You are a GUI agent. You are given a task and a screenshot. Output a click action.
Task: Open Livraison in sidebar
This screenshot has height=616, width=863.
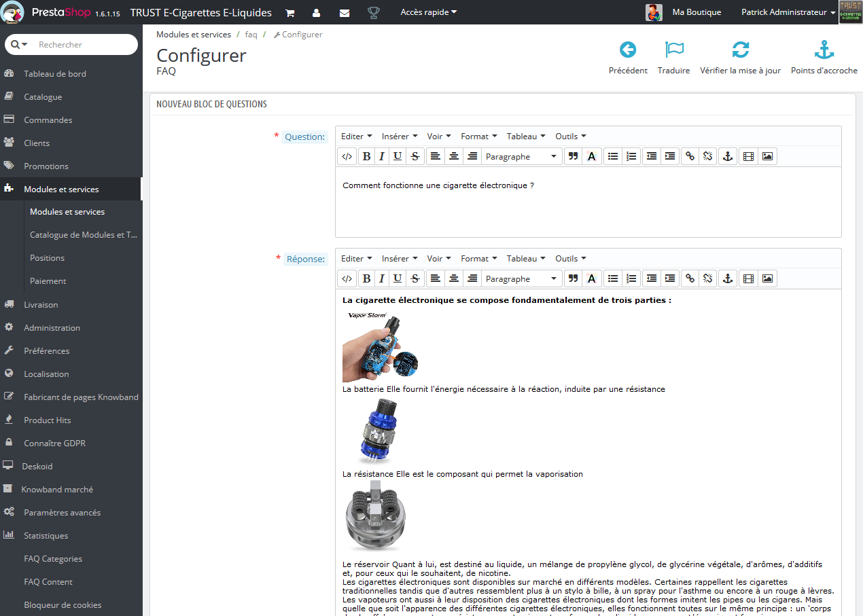coord(41,305)
